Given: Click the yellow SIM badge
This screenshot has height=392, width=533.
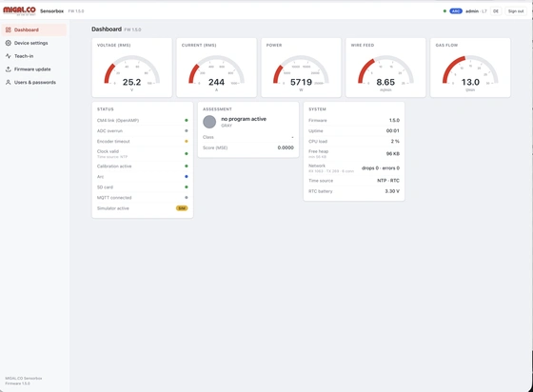Looking at the screenshot, I should point(182,208).
